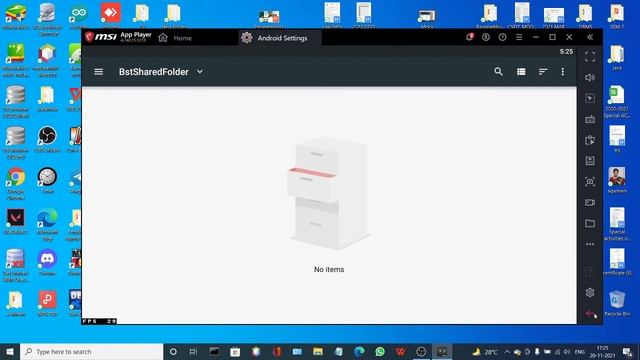
Task: Select the Recycle Bin desktop icon
Action: pos(617,303)
